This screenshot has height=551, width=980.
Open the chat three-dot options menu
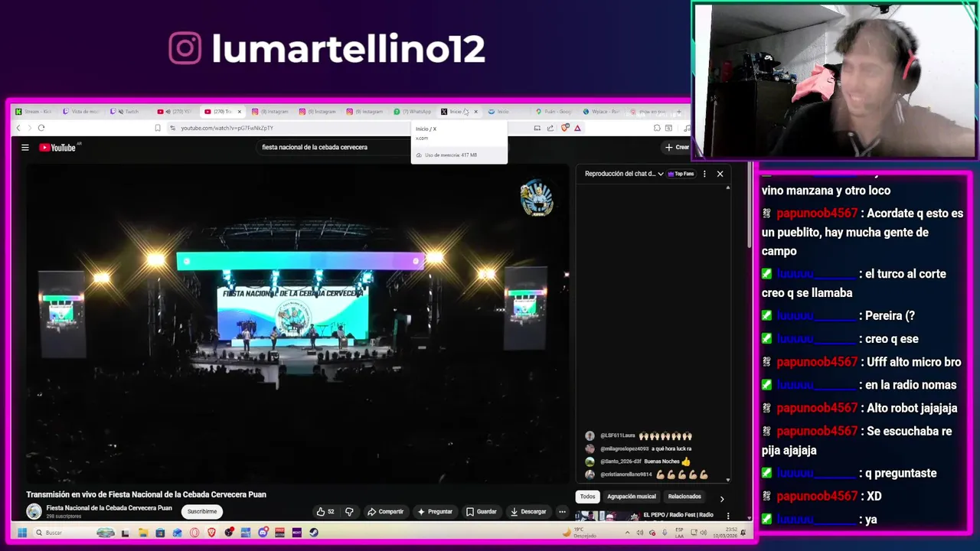(704, 174)
